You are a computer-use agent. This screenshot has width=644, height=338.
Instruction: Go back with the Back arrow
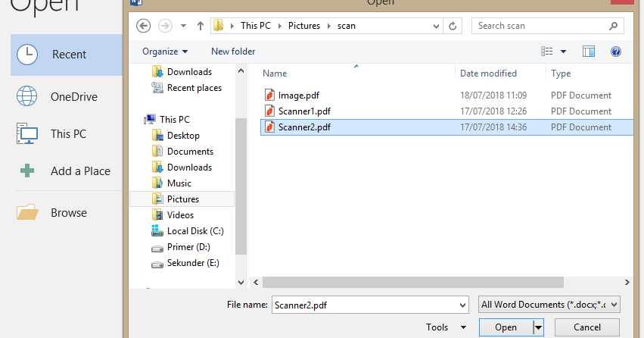click(143, 26)
